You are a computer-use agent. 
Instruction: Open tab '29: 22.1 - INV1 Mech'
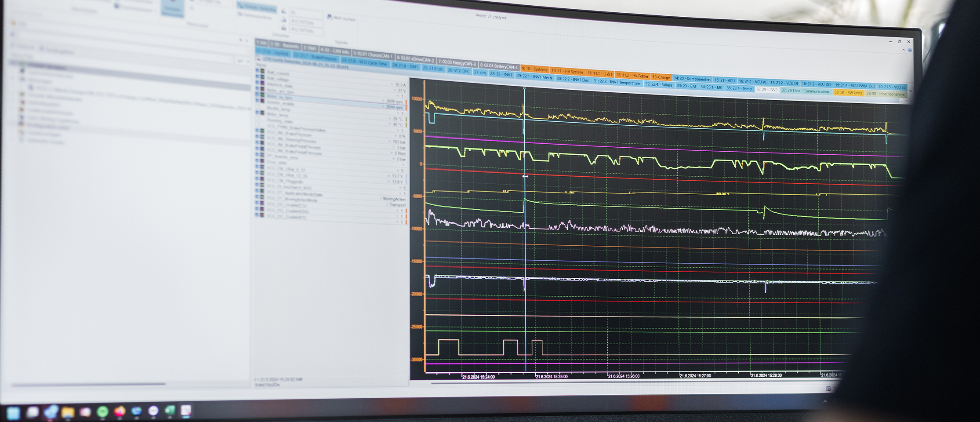point(534,77)
